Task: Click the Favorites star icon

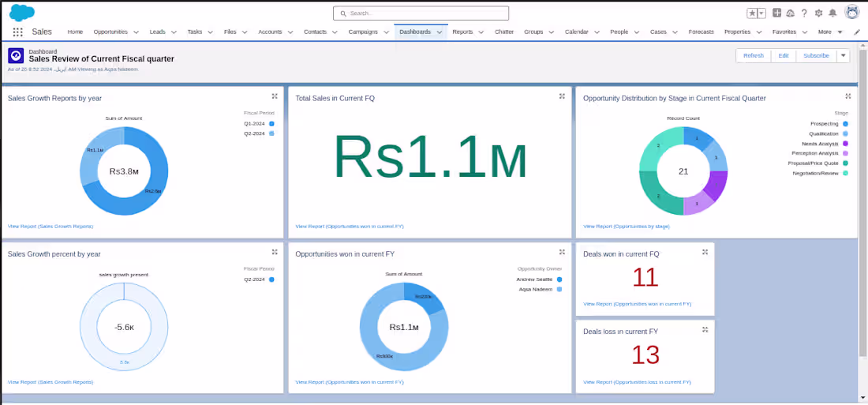Action: click(x=752, y=13)
